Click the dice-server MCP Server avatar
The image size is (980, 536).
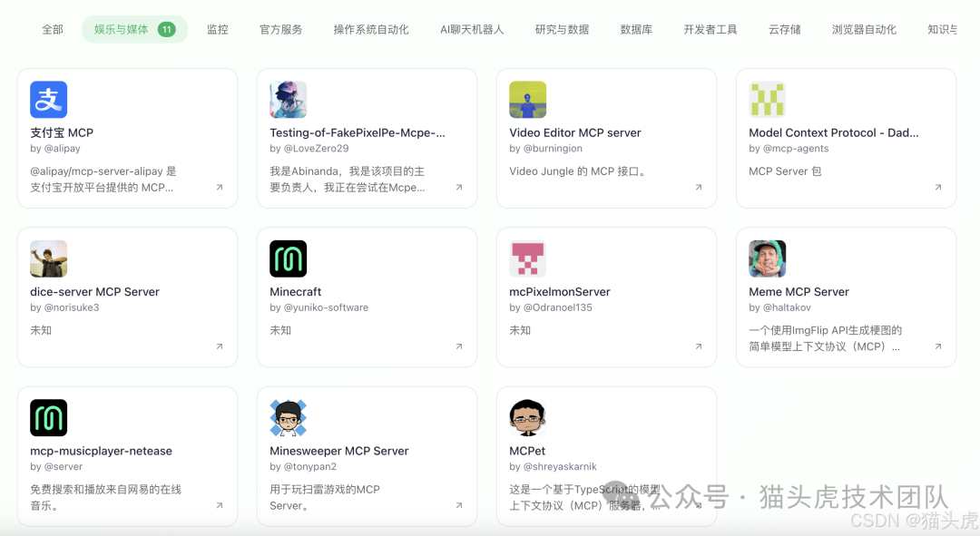click(49, 258)
